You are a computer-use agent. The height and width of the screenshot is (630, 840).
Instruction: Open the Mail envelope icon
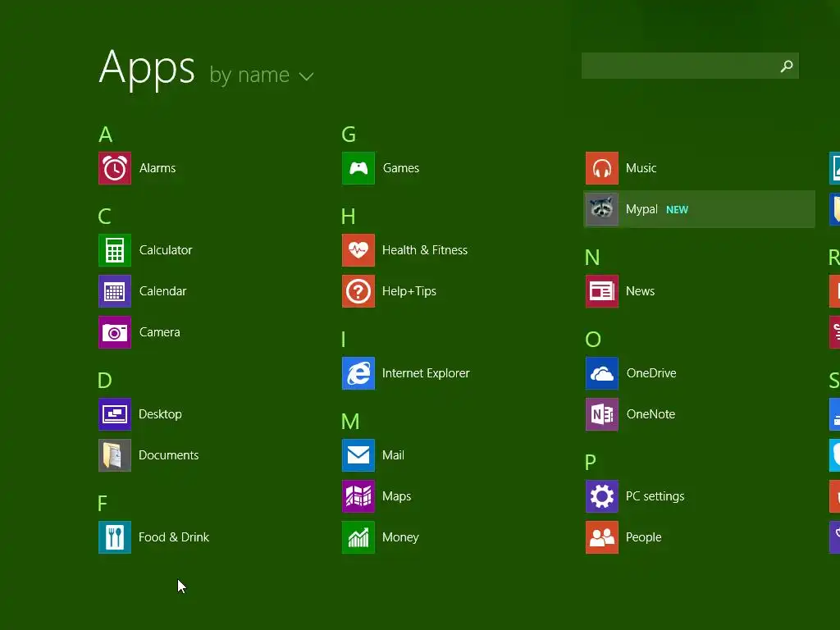coord(358,455)
